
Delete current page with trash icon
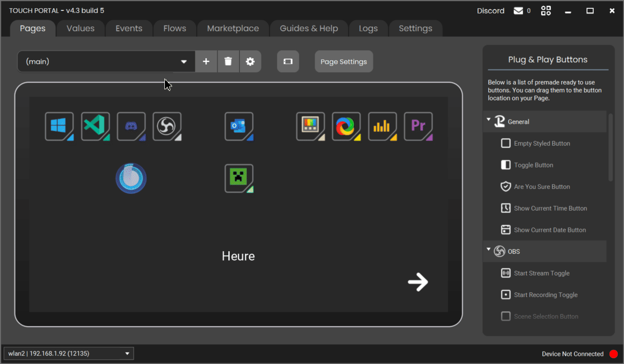pos(228,61)
